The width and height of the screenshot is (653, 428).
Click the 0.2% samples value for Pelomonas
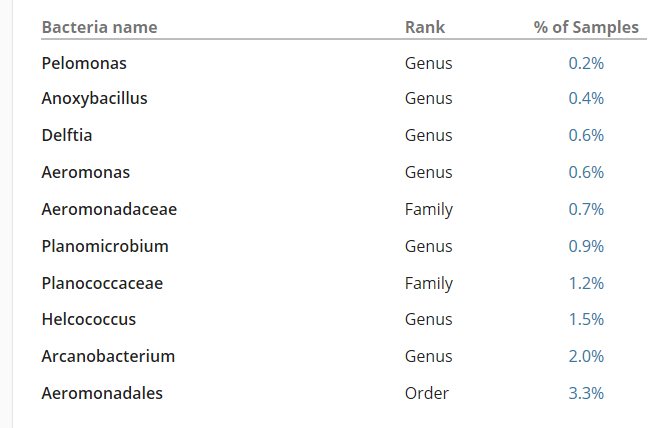coord(586,63)
